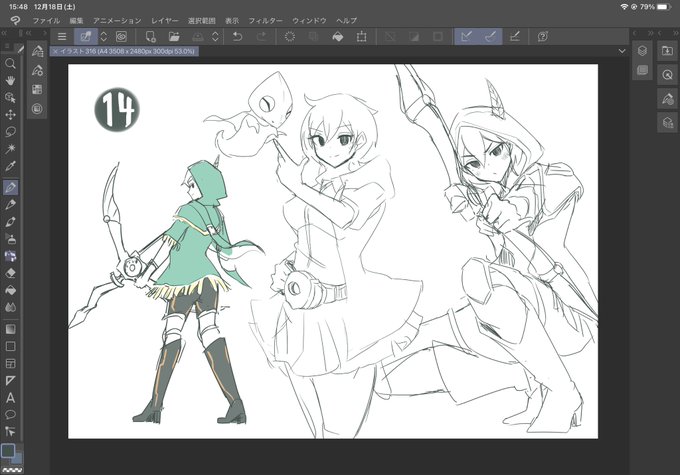
Task: Select the main drawing color swatch
Action: [x=8, y=451]
